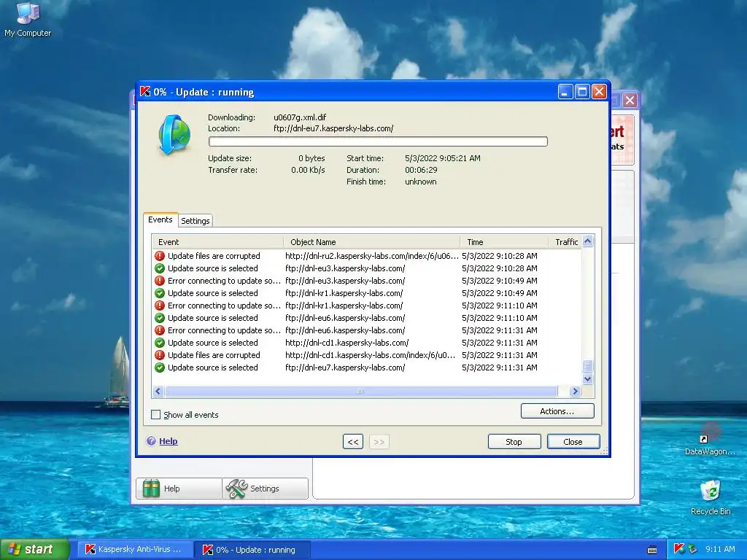The image size is (747, 560).
Task: Select the Events tab
Action: 160,219
